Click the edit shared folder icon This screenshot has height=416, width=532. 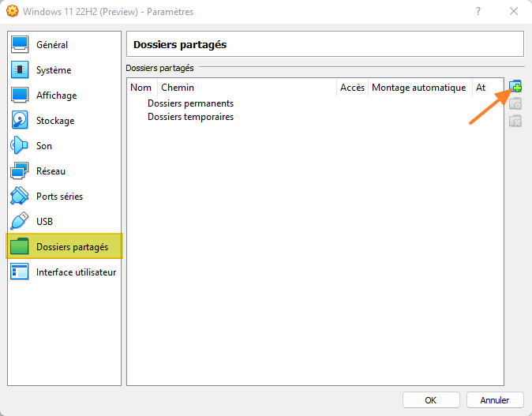pyautogui.click(x=515, y=103)
